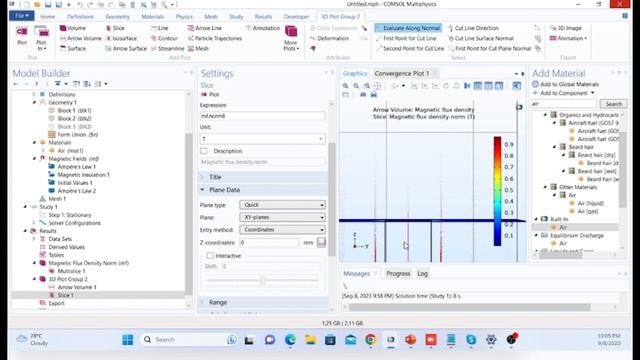Screen dimensions: 640x360
Task: Expand the Data Sets tree node
Action: (x=34, y=239)
